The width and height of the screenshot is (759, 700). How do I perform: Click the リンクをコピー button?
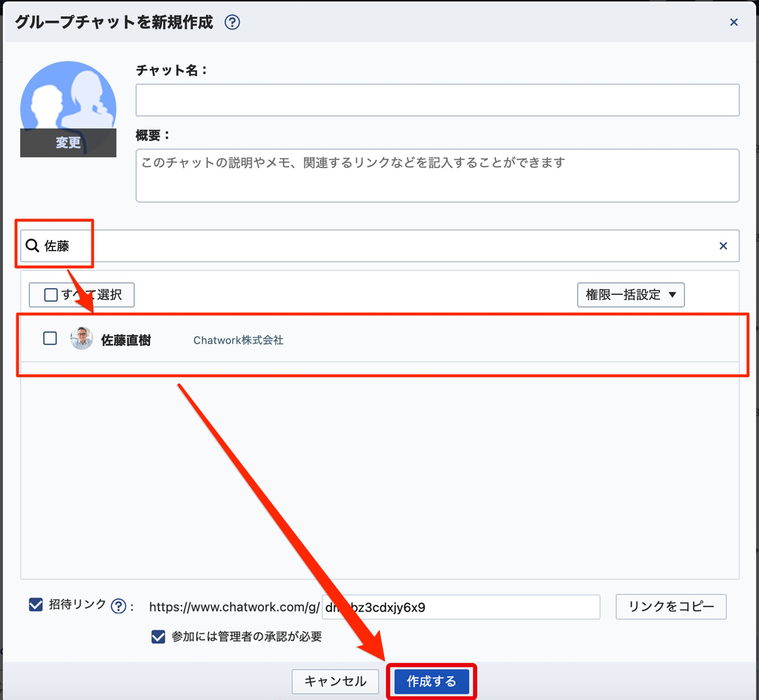(x=671, y=606)
